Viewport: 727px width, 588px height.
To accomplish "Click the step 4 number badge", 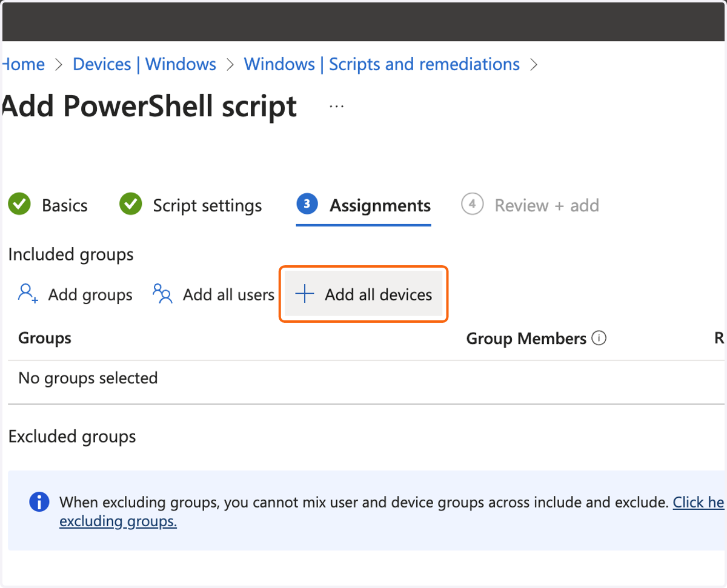I will (x=472, y=205).
